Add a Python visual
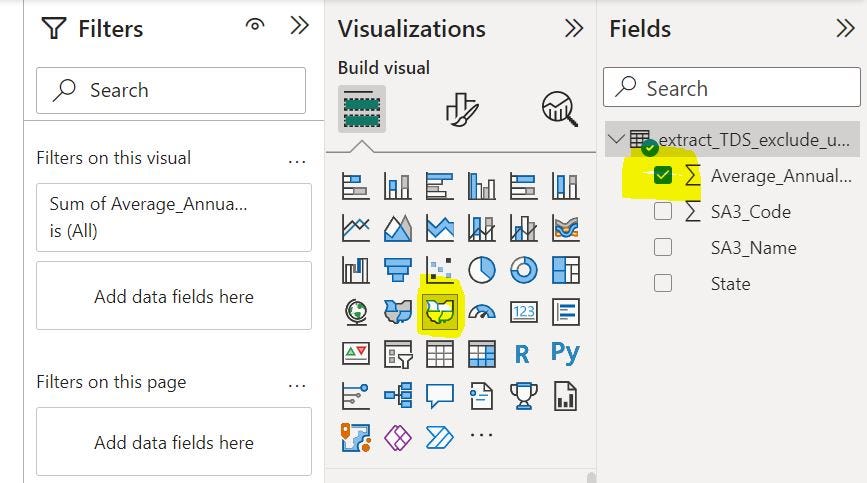 tap(565, 353)
